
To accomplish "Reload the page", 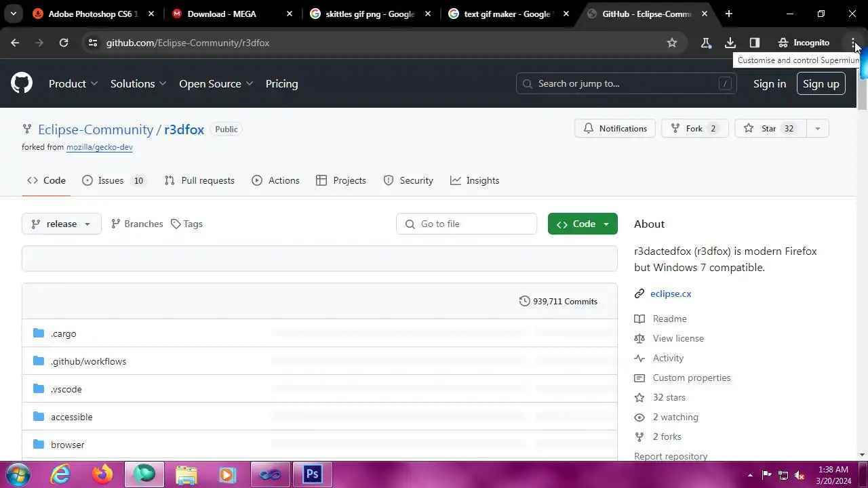I will (64, 43).
